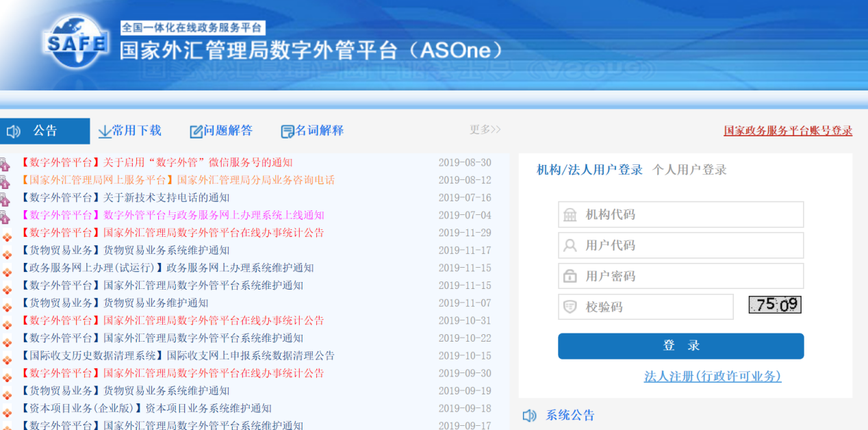This screenshot has height=430, width=868.
Task: Focus the 用户密码 input field
Action: (x=681, y=276)
